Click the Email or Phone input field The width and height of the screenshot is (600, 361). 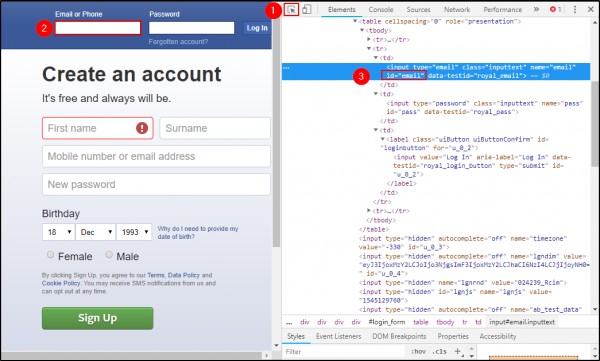pyautogui.click(x=98, y=28)
